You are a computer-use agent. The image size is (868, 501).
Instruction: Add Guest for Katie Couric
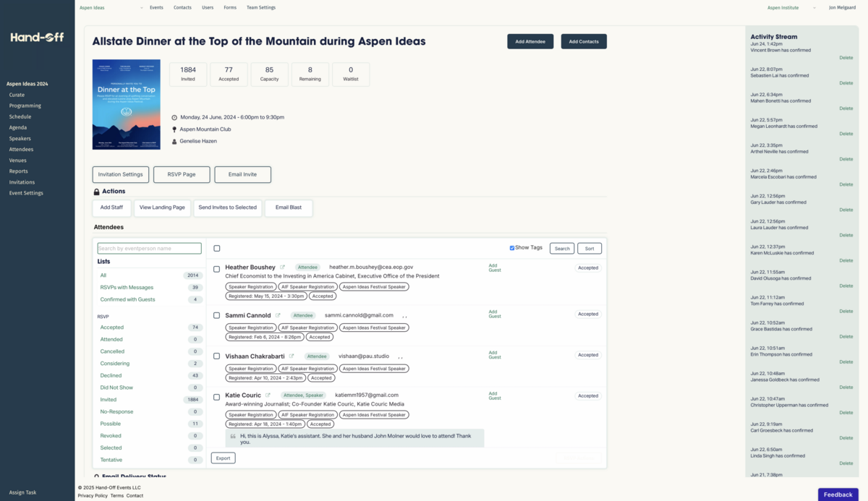(x=494, y=395)
